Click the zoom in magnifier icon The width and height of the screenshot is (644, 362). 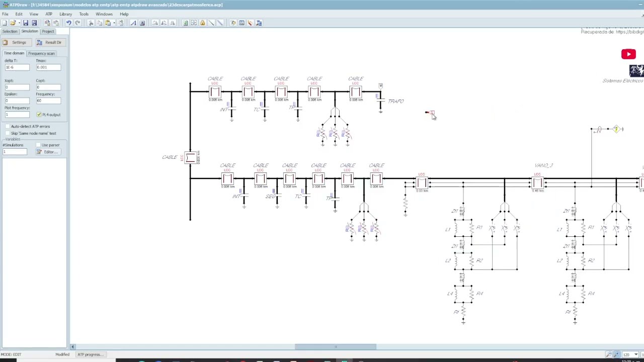point(617,354)
